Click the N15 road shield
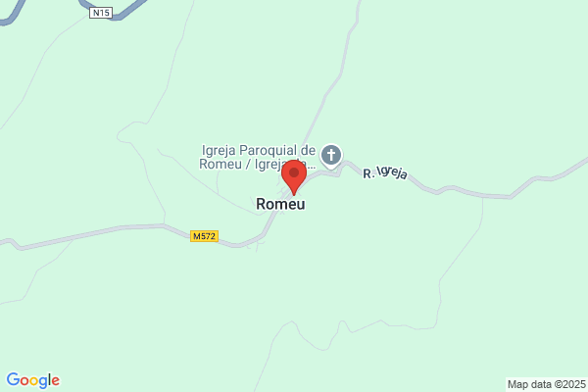This screenshot has width=588, height=392. [101, 13]
